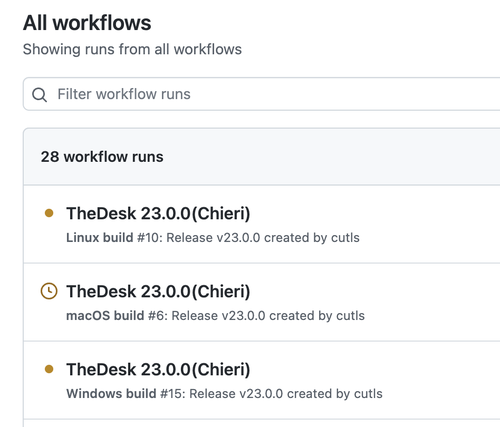The height and width of the screenshot is (427, 500).
Task: Select the Windows build workflow name
Action: click(111, 394)
